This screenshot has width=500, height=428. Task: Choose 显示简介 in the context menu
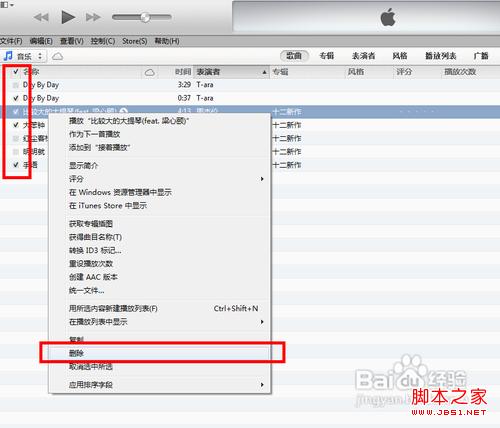(159, 165)
